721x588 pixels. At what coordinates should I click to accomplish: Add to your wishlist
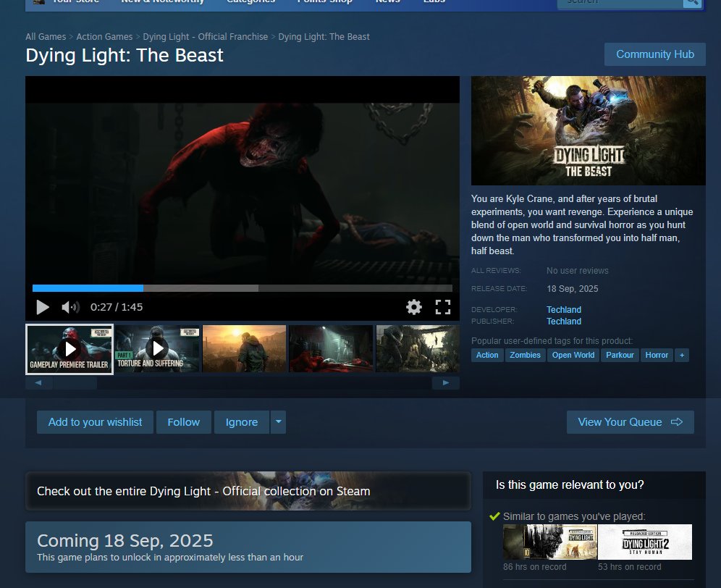pos(95,422)
